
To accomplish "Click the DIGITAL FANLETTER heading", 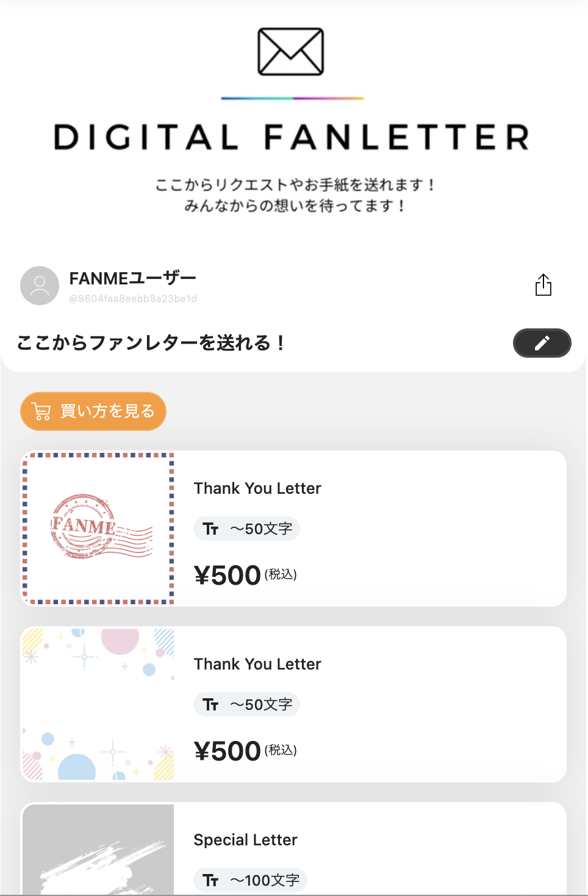I will coord(292,137).
